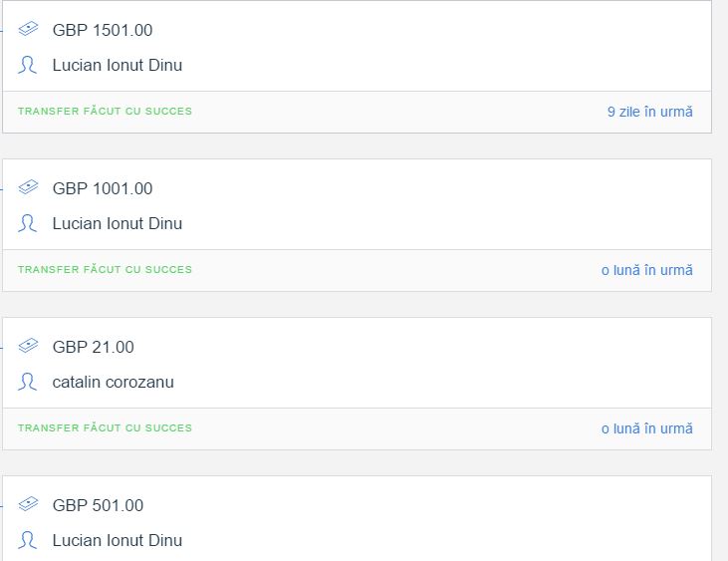728x561 pixels.
Task: Click the GBP 21.00 transfer amount
Action: coord(94,347)
